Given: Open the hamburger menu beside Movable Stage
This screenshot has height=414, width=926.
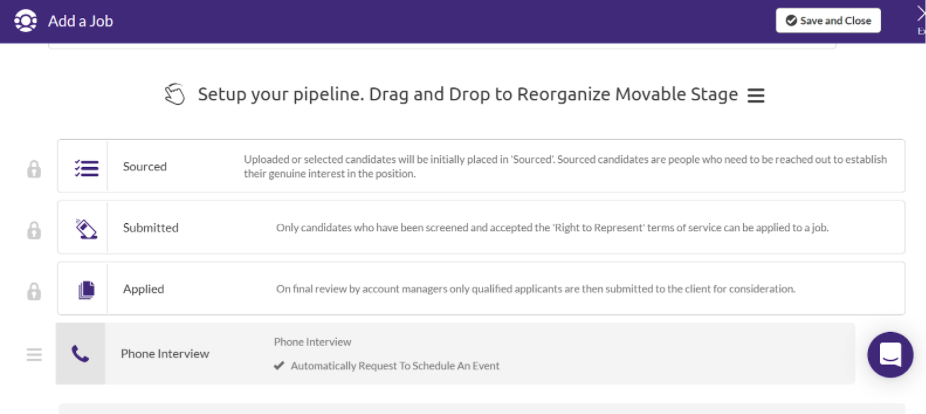Looking at the screenshot, I should (x=756, y=95).
